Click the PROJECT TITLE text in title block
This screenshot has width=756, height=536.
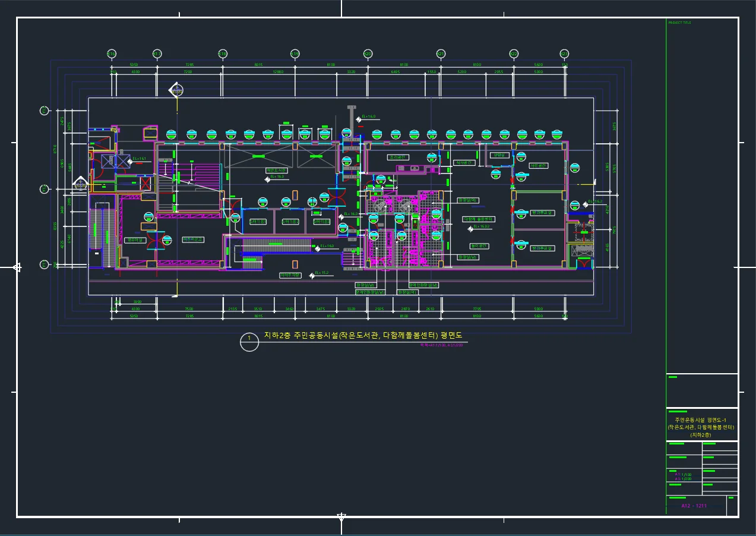click(679, 23)
